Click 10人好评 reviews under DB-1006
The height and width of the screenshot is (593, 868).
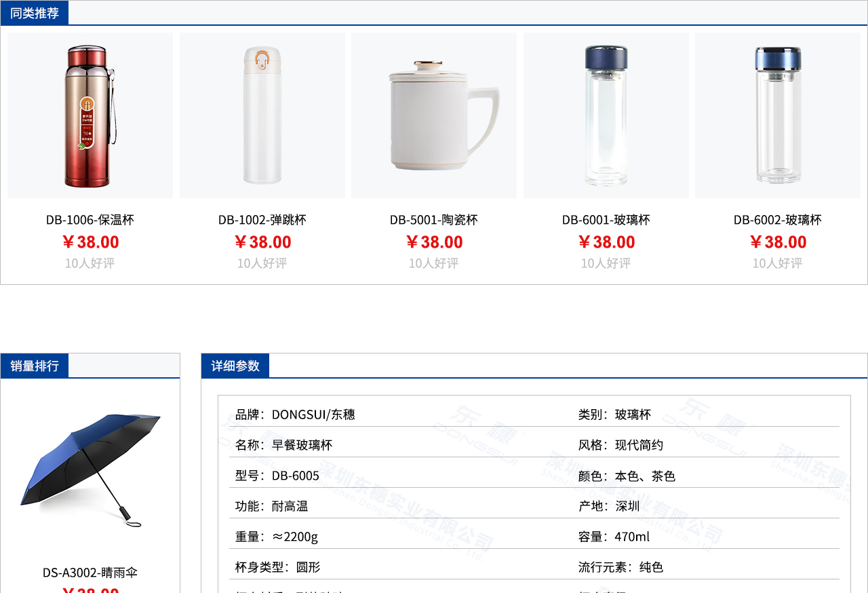(90, 263)
